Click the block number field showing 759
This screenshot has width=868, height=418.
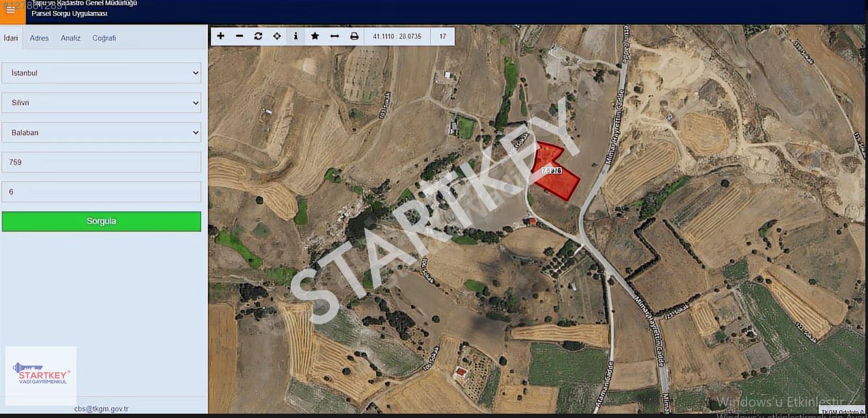tap(101, 162)
